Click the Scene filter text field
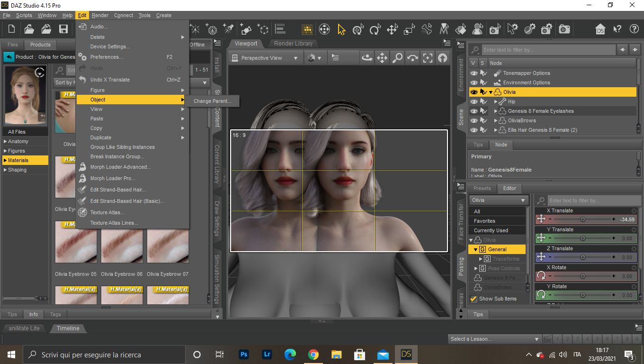The width and height of the screenshot is (644, 364). 548,50
